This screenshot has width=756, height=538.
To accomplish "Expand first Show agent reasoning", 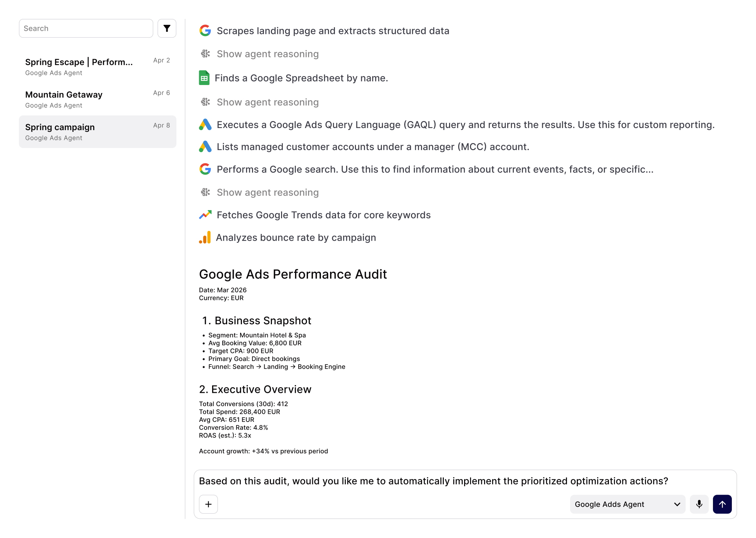I will coord(267,54).
